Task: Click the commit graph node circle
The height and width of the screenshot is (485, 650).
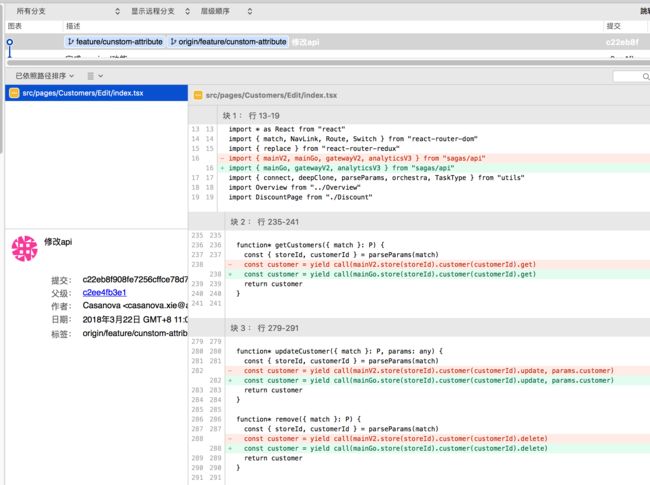Action: click(10, 42)
